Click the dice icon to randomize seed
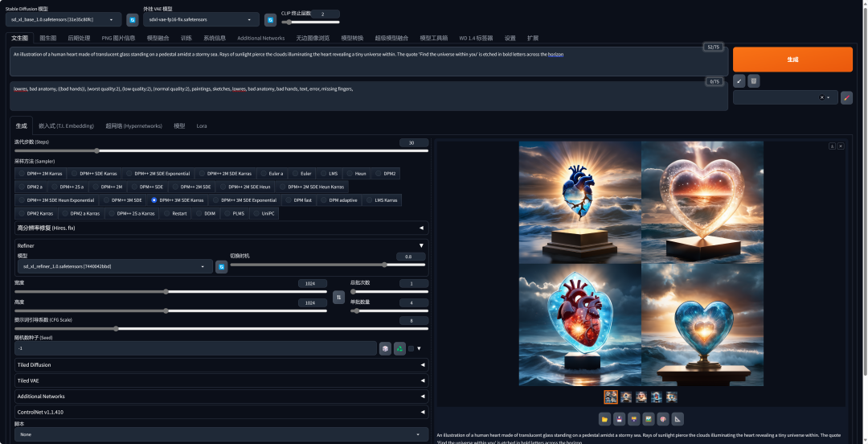 [385, 348]
